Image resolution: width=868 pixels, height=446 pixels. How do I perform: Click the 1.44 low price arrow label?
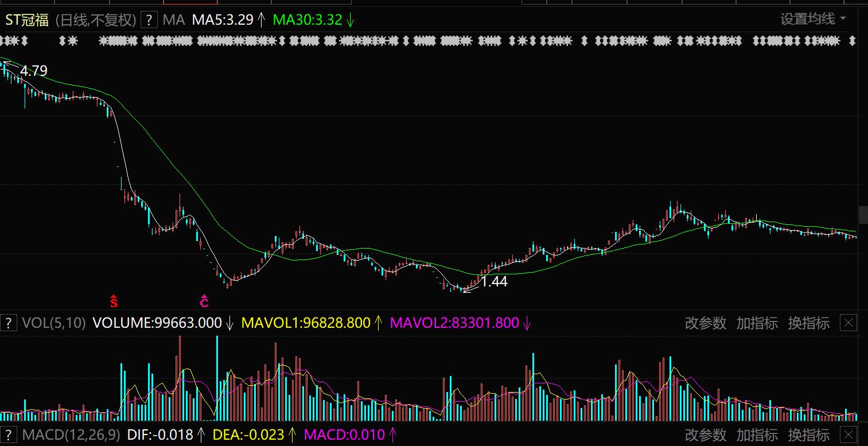coord(493,282)
